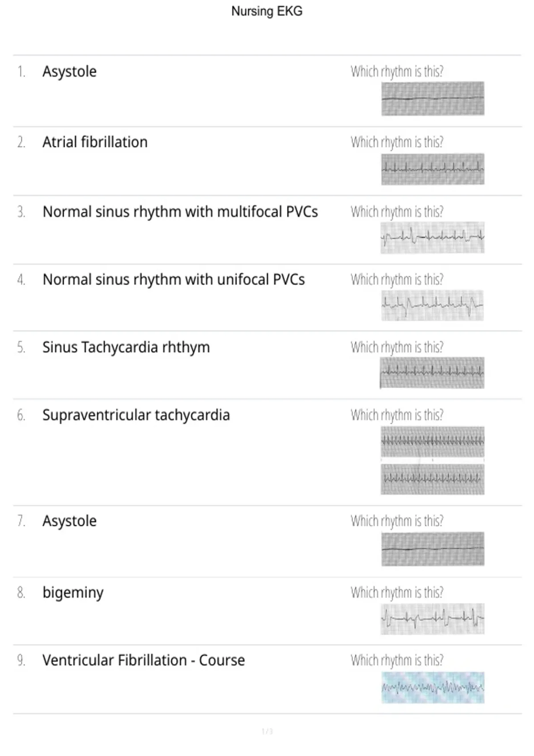Click the blue ventricular fibrillation strip

pos(433,688)
